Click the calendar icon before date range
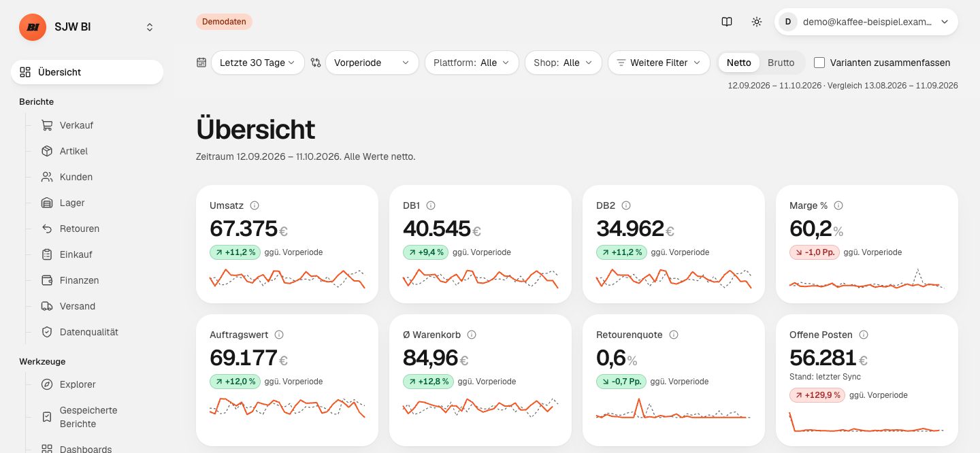The image size is (980, 453). (201, 63)
